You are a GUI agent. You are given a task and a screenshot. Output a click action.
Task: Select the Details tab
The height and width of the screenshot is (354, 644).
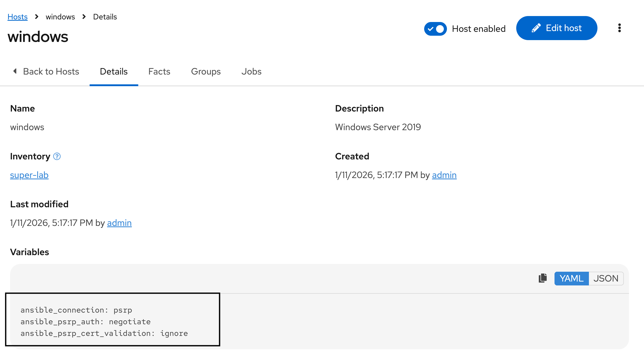pos(114,71)
